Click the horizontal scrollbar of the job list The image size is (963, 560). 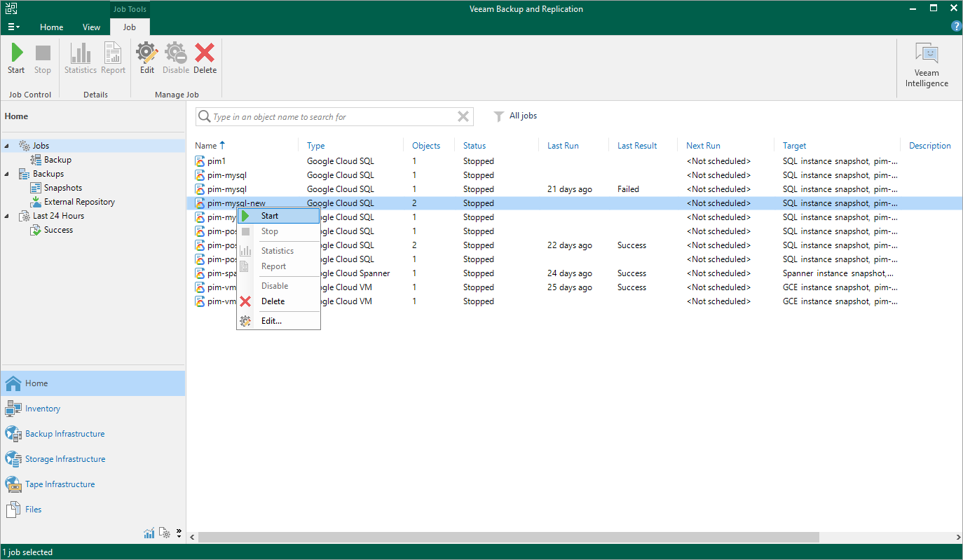click(509, 537)
